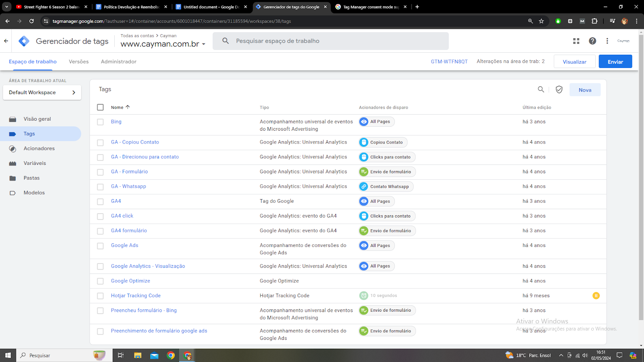The height and width of the screenshot is (362, 644).
Task: Open the GTM-WTFN8QT container ID link
Action: click(x=449, y=62)
